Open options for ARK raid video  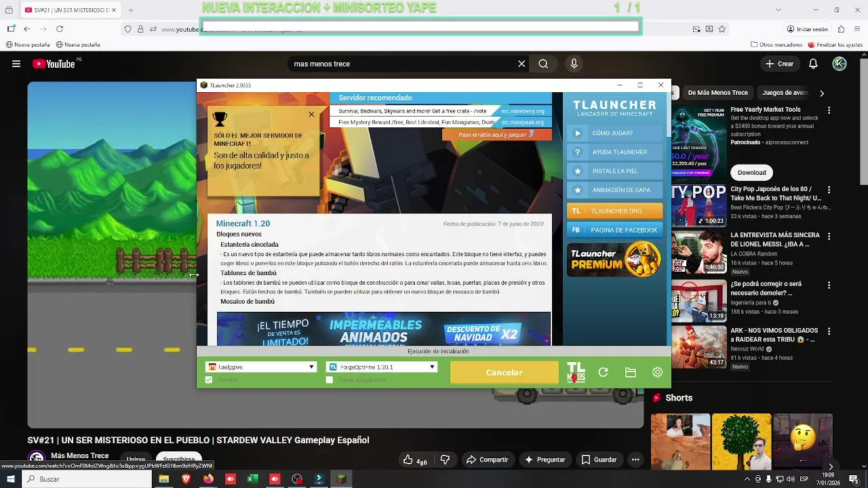(x=829, y=331)
